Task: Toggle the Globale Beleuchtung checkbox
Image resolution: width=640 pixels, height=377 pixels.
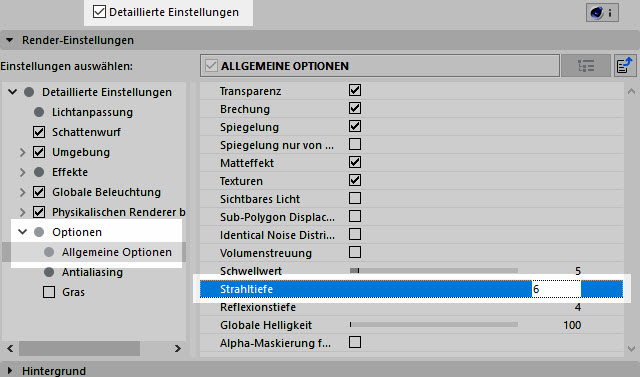Action: click(x=39, y=192)
